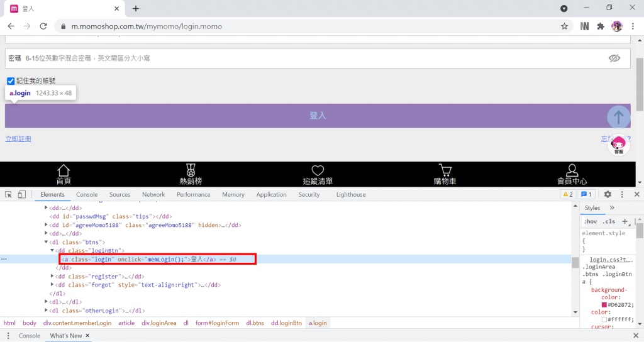
Task: Close the DevTools panel
Action: click(636, 195)
